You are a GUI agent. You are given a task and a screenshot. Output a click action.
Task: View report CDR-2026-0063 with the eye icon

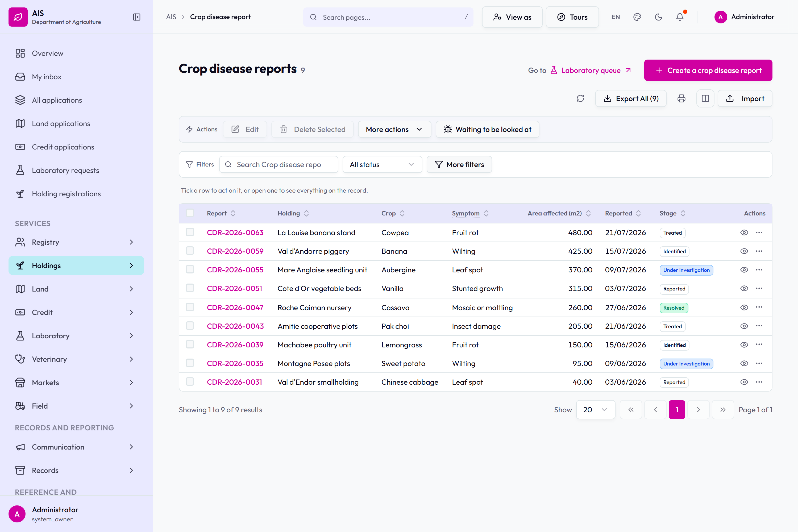(x=744, y=232)
